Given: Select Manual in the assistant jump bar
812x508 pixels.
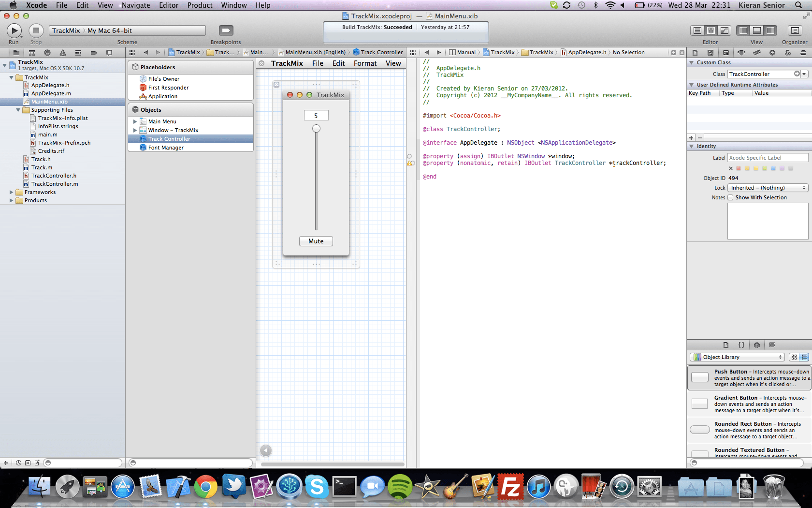Looking at the screenshot, I should (462, 52).
